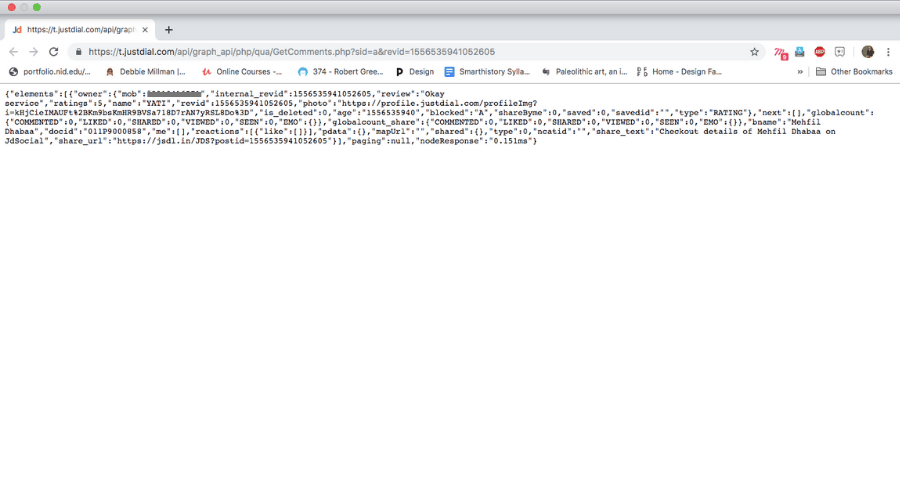Open the user profile avatar
The height and width of the screenshot is (500, 900).
(867, 52)
